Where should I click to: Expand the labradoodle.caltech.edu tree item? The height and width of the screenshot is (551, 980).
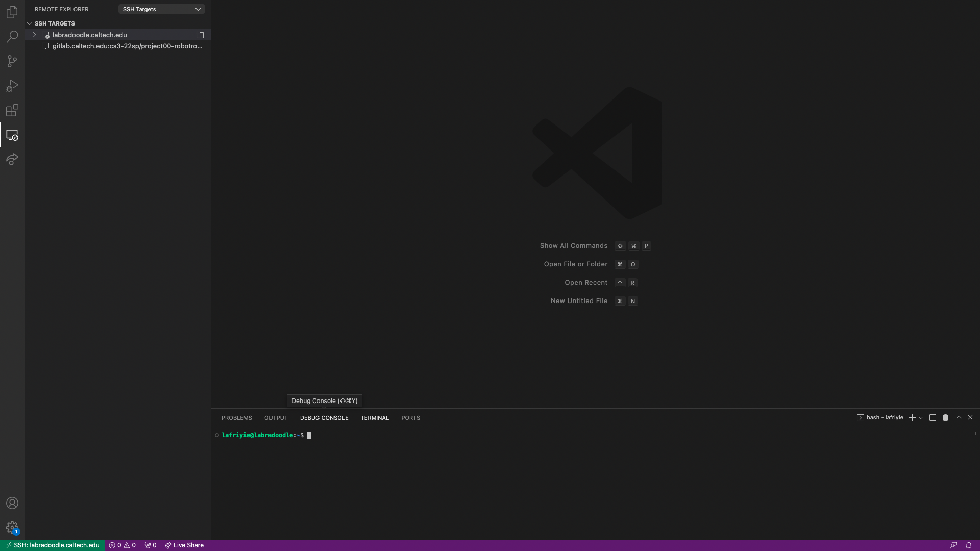(x=34, y=35)
